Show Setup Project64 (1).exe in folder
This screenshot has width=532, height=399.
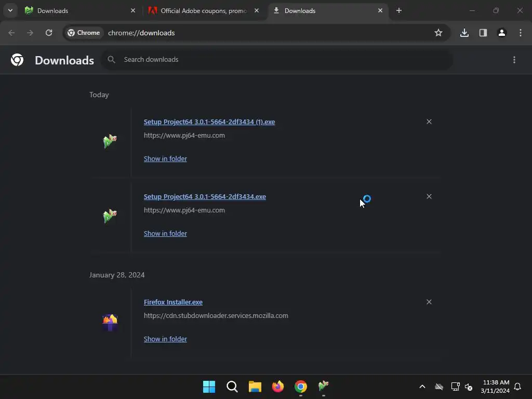[165, 159]
